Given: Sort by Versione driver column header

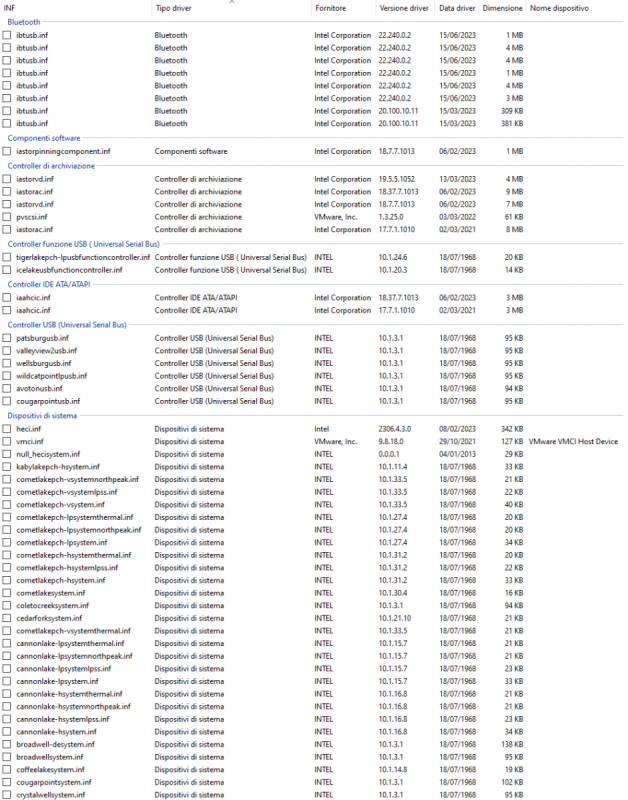Looking at the screenshot, I should 404,8.
